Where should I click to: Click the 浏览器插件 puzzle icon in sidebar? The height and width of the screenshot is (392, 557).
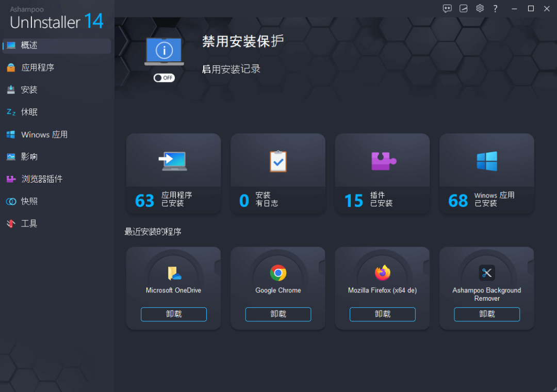point(11,179)
